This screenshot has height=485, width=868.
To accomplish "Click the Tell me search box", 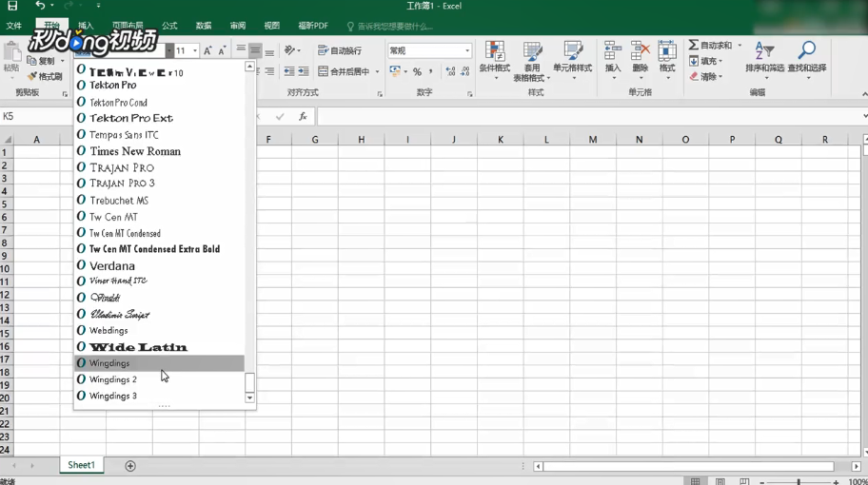I will coord(389,26).
